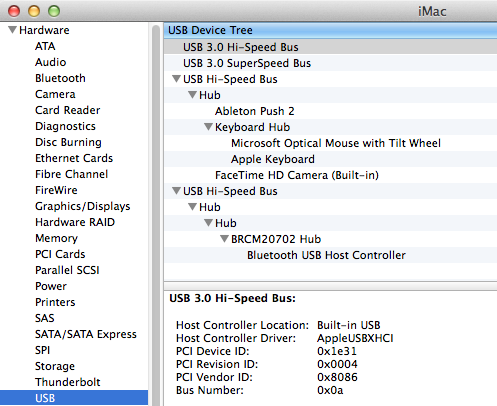This screenshot has width=497, height=406.
Task: Select PCI Cards in the sidebar
Action: click(60, 254)
